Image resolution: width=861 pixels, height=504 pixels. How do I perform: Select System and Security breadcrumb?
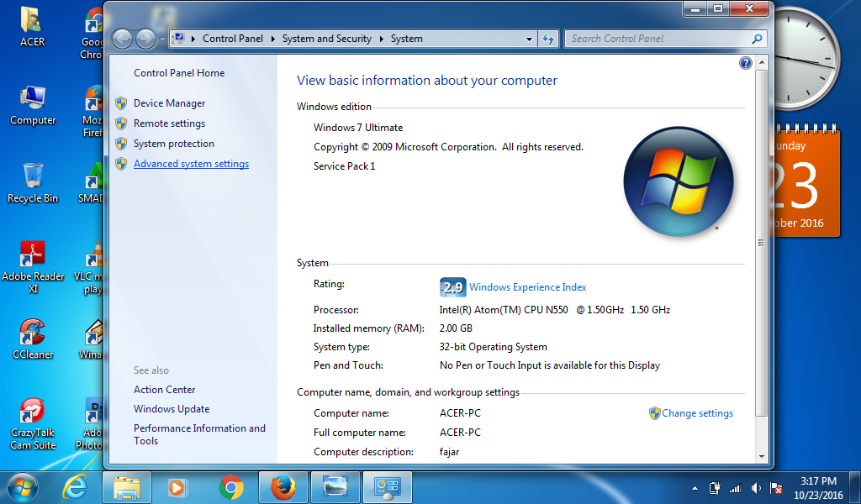tap(327, 39)
